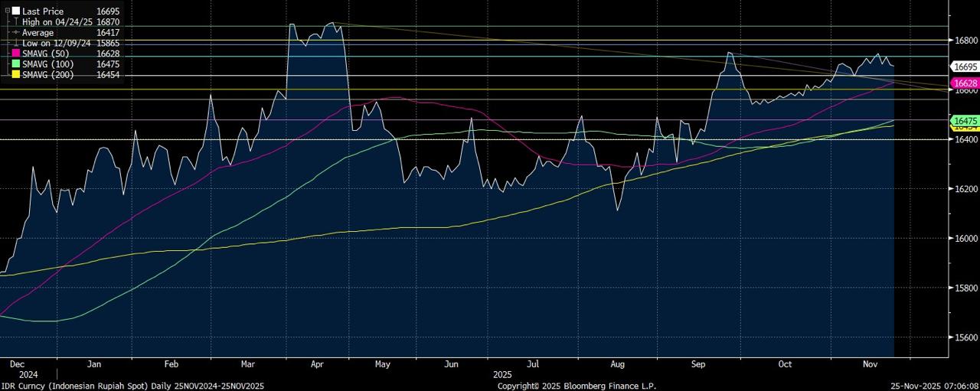Collapse the legend tree expander box
This screenshot has width=980, height=391.
pyautogui.click(x=6, y=11)
